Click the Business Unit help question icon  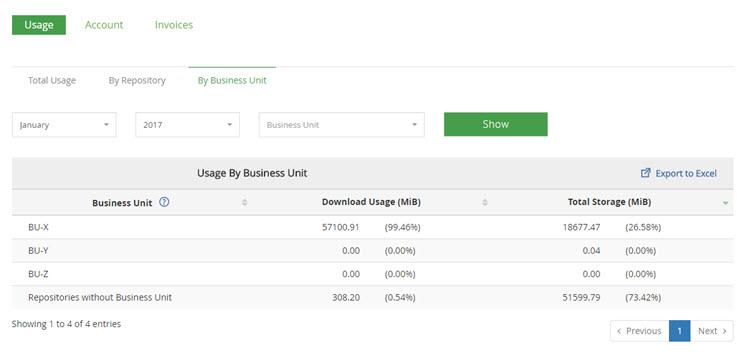tap(164, 202)
